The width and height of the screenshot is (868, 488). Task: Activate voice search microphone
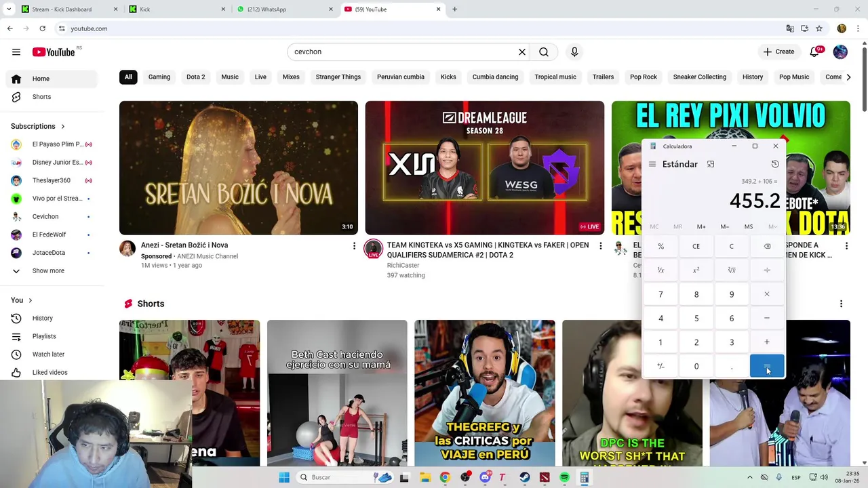(574, 52)
